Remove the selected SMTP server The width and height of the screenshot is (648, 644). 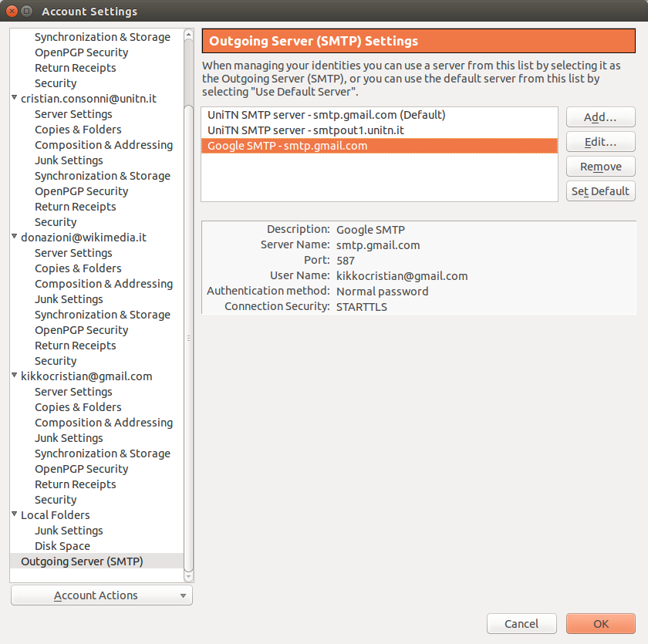600,167
